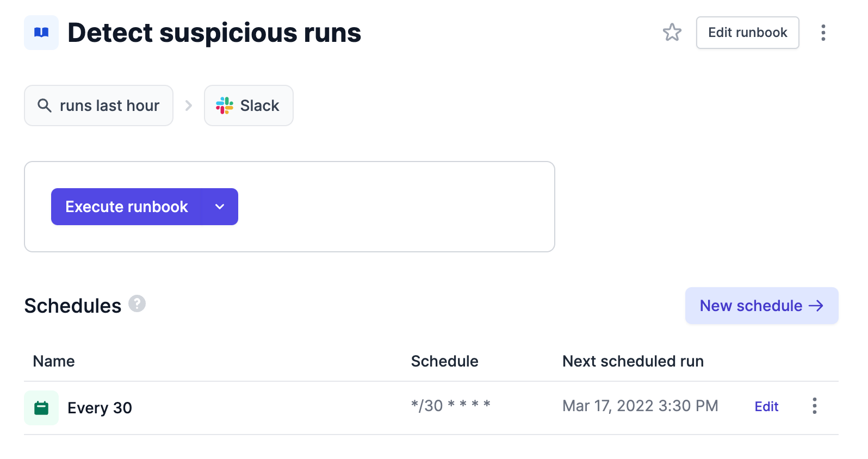The image size is (868, 459).
Task: Click the Name column header
Action: pos(54,361)
